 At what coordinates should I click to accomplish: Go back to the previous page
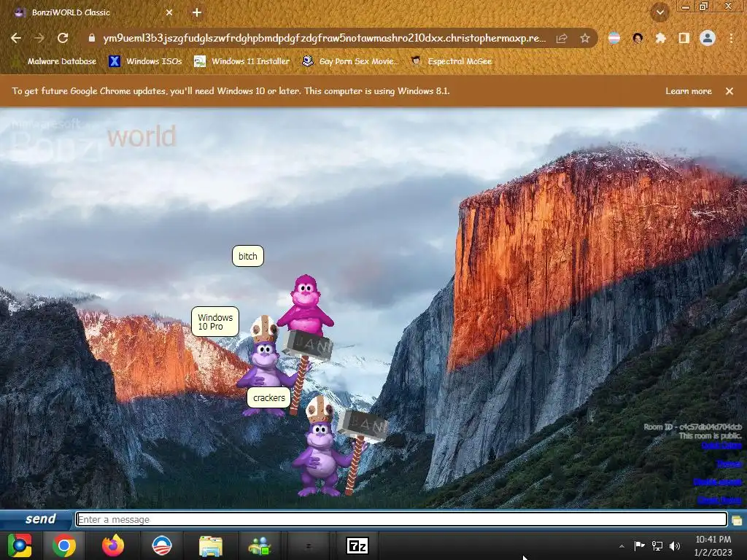point(16,38)
